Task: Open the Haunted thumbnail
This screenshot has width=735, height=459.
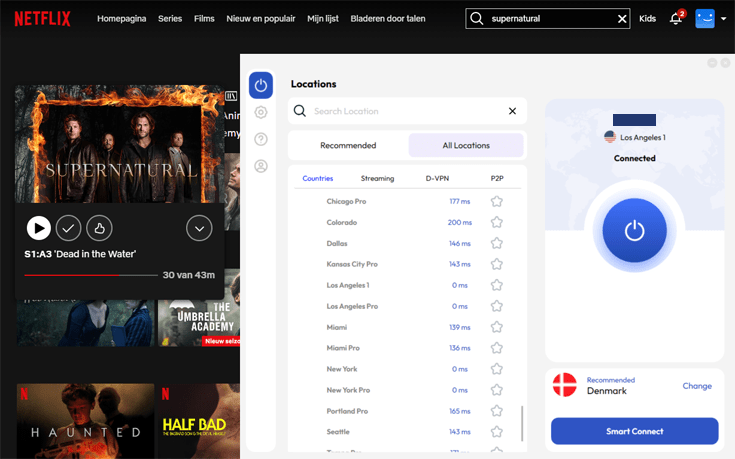Action: pos(85,421)
